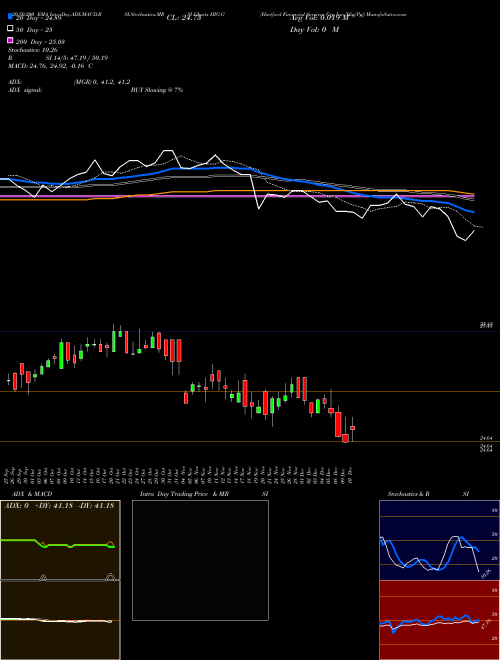
Task: Click the 'ADX: 0 +DY: 41.18 -DY: 41.18' header
Action: pos(59,506)
